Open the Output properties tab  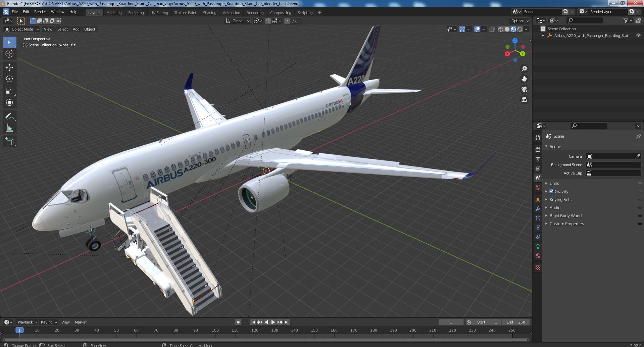538,159
